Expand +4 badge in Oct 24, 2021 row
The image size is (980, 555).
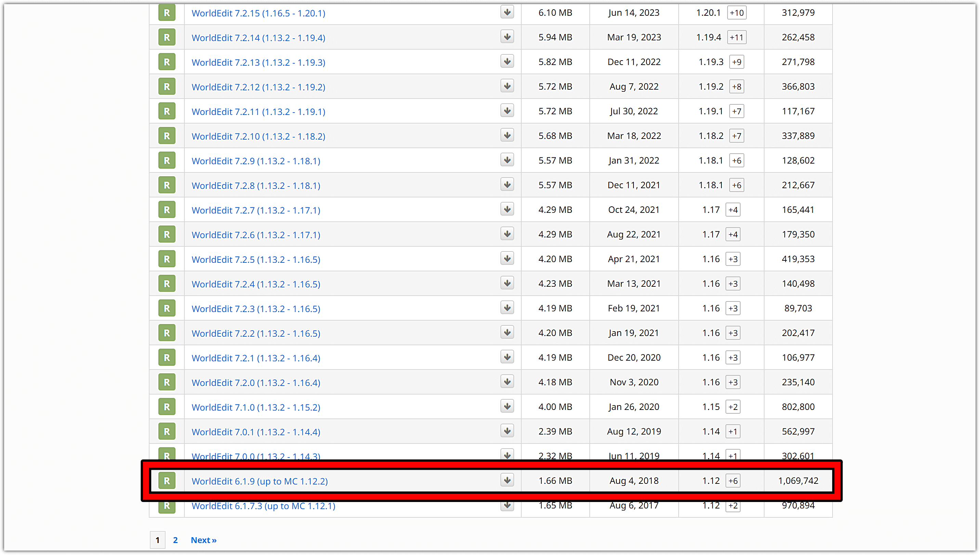733,210
